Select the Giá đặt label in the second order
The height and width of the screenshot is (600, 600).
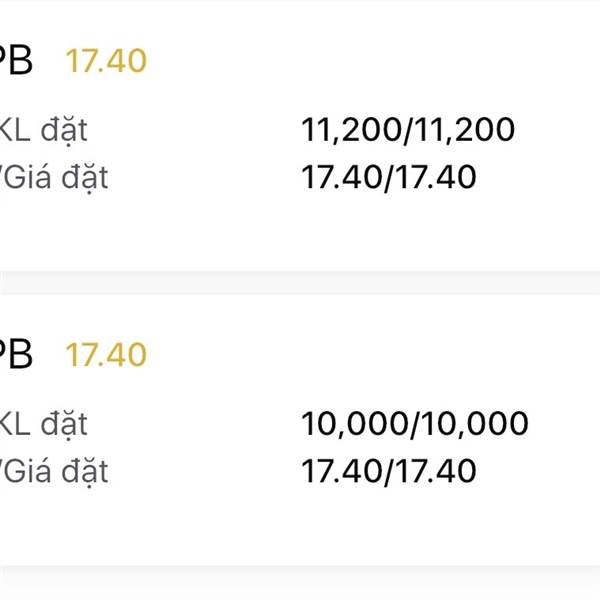coord(55,471)
